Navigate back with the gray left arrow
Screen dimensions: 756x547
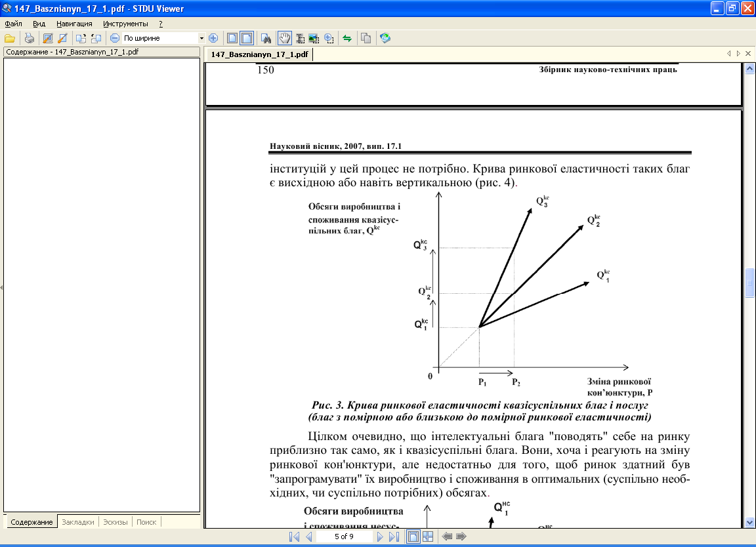tap(447, 537)
